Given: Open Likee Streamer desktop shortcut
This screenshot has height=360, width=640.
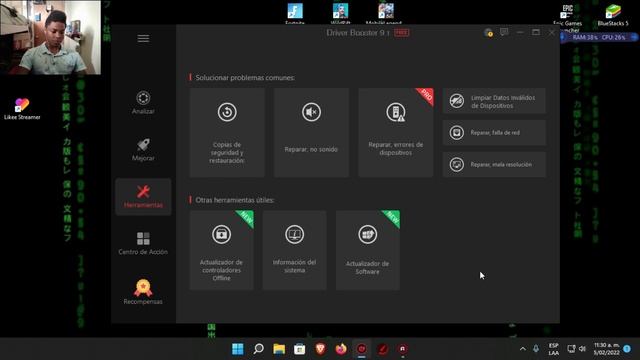Looking at the screenshot, I should click(22, 109).
